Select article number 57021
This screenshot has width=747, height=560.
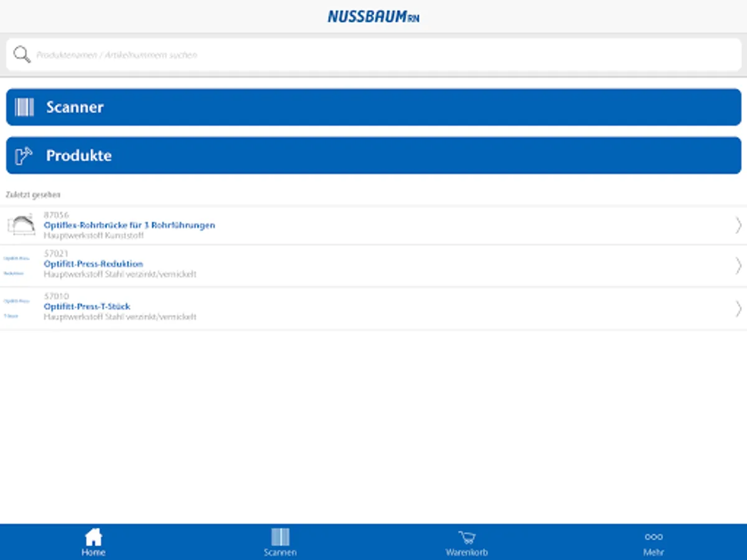point(56,254)
